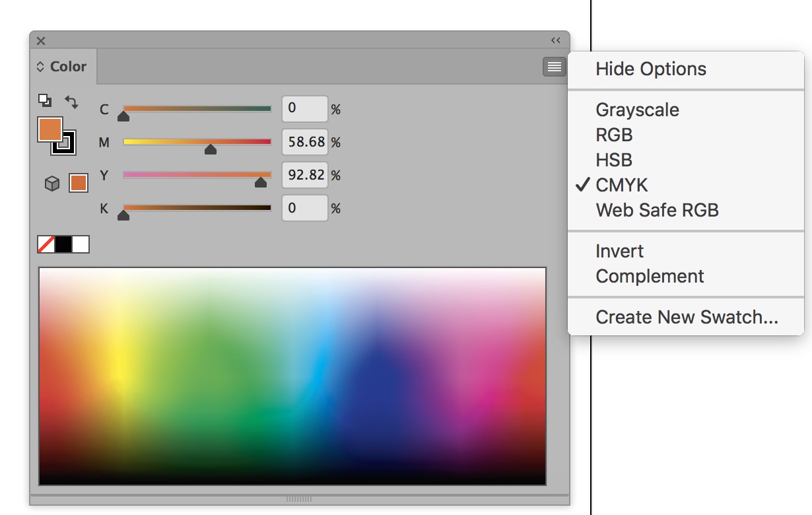812x515 pixels.
Task: Click the out-of-gamut cube warning icon
Action: (x=52, y=184)
